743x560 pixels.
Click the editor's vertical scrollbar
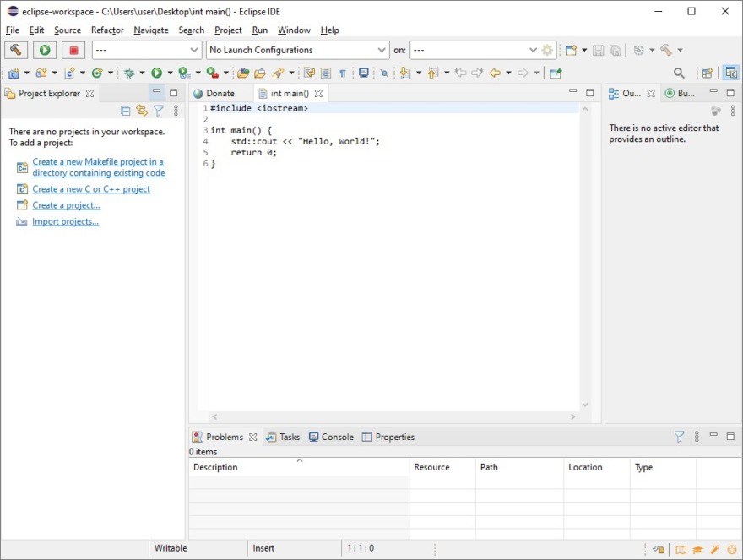pos(585,253)
